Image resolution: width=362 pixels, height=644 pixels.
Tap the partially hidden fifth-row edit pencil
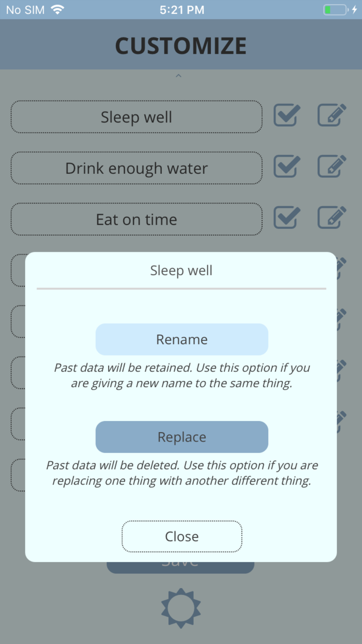(x=341, y=319)
